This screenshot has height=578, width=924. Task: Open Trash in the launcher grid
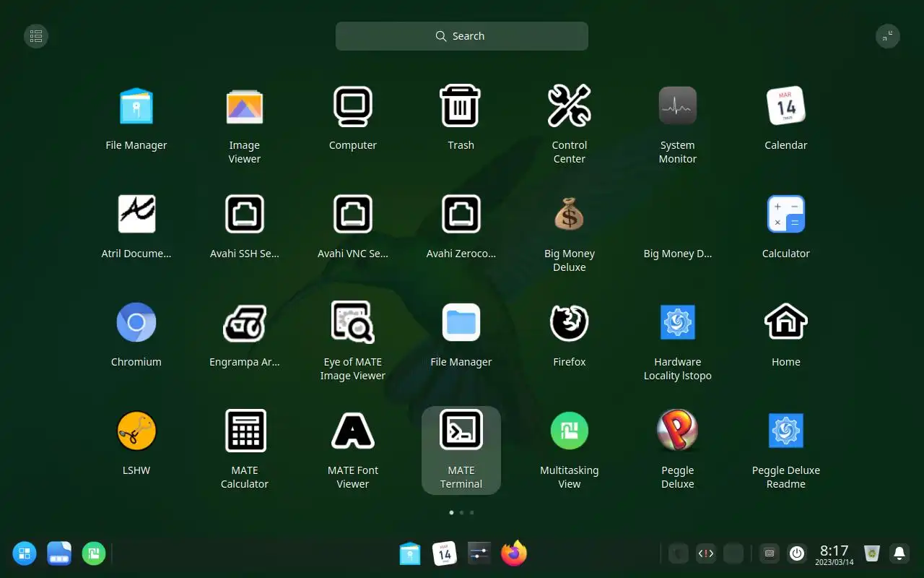click(x=461, y=106)
